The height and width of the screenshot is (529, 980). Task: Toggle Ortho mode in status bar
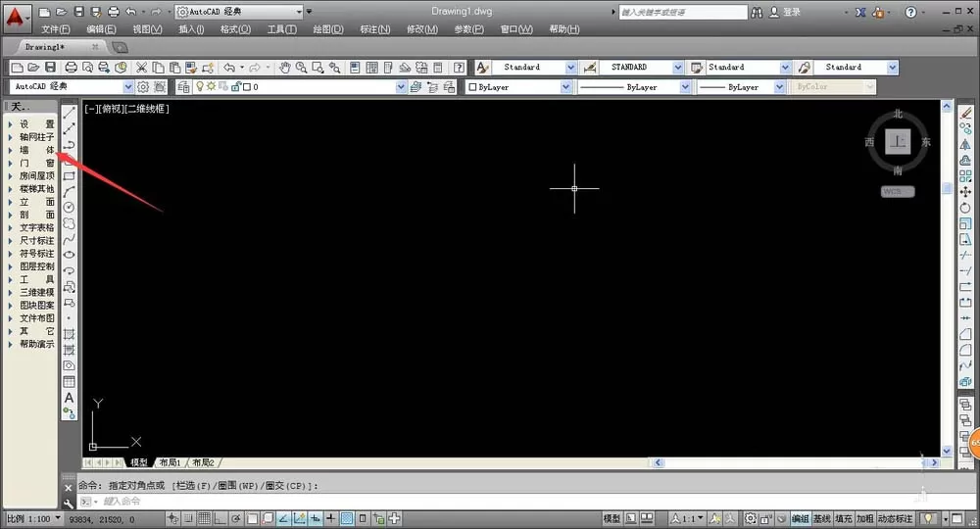[220, 518]
